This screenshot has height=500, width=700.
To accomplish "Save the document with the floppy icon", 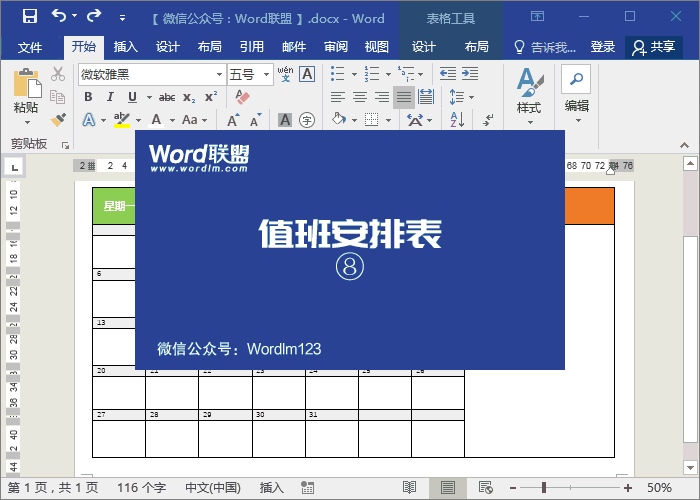I will 30,17.
